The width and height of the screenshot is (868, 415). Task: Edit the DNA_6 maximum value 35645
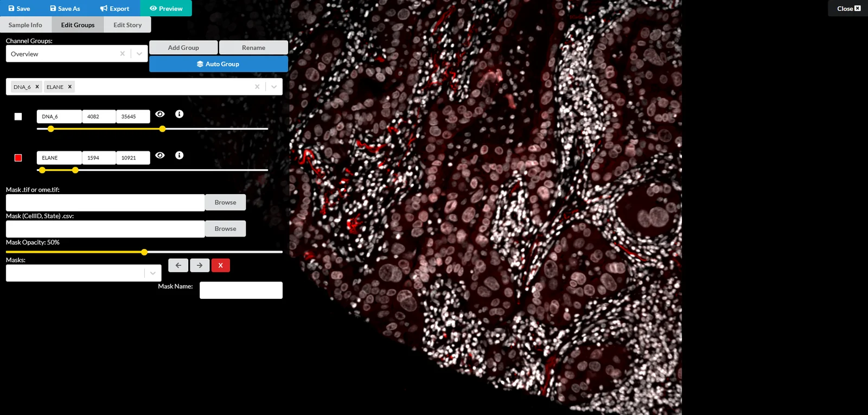pos(133,117)
